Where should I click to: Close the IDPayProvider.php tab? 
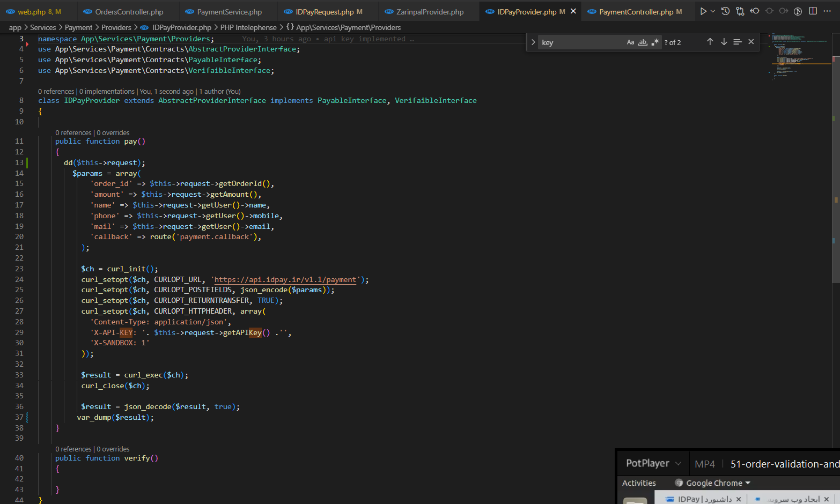pyautogui.click(x=573, y=11)
